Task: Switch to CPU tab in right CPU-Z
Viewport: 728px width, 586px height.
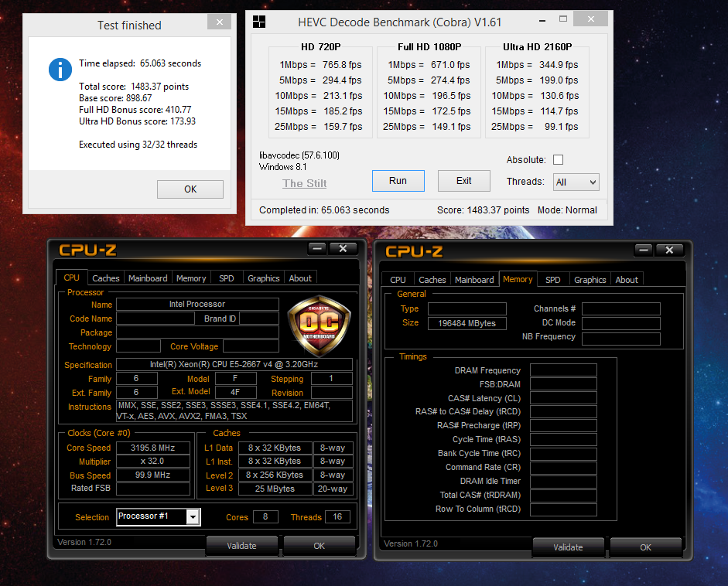Action: [398, 279]
